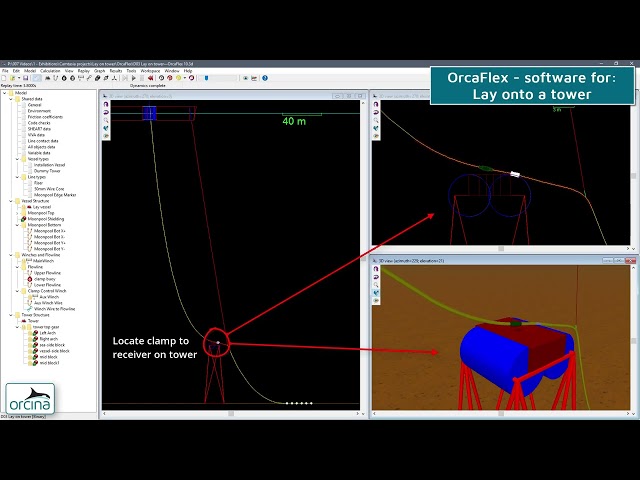
Task: Expand the Moonpool Top folder
Action: tap(17, 213)
